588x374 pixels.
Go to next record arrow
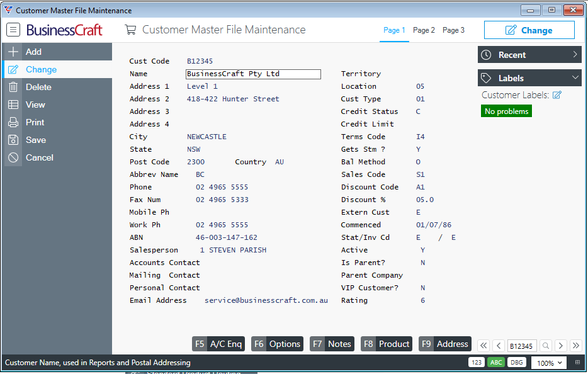(561, 346)
